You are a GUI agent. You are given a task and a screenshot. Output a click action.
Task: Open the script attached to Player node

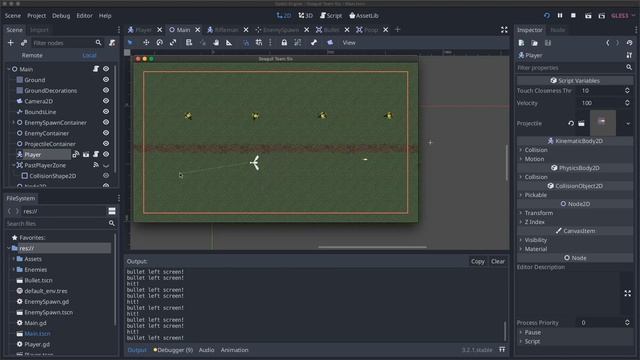[x=96, y=154]
